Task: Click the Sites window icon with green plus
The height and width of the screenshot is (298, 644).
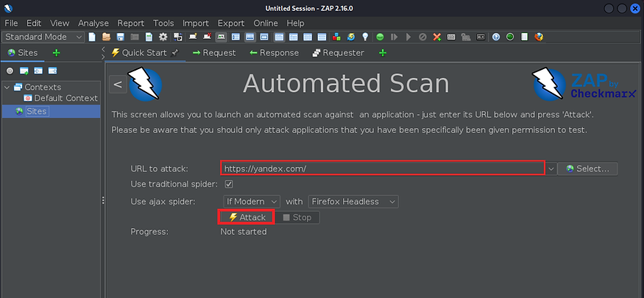Action: 24,71
